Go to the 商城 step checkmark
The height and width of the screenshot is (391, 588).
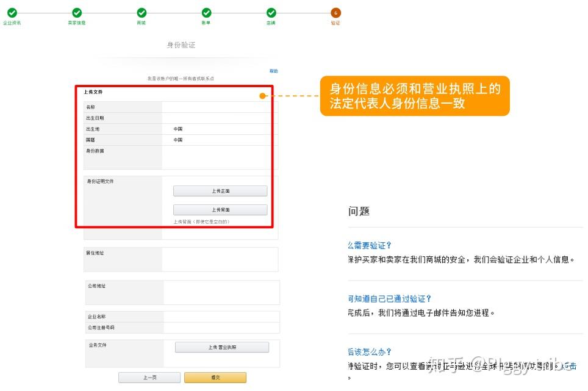point(142,13)
